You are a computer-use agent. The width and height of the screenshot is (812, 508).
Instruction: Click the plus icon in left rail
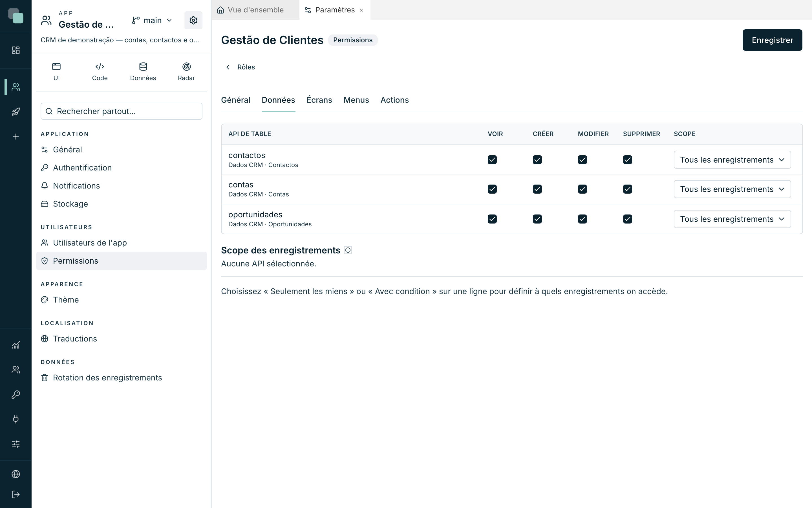coord(16,136)
